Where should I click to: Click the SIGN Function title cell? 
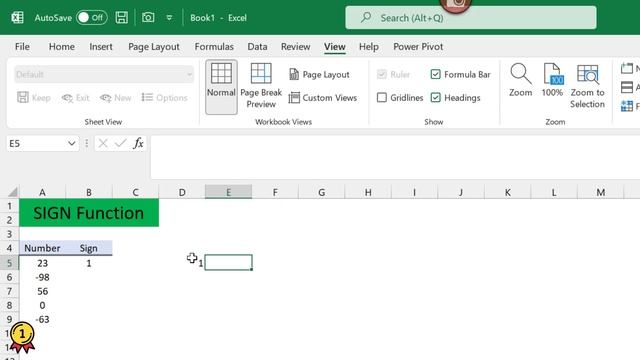(89, 213)
